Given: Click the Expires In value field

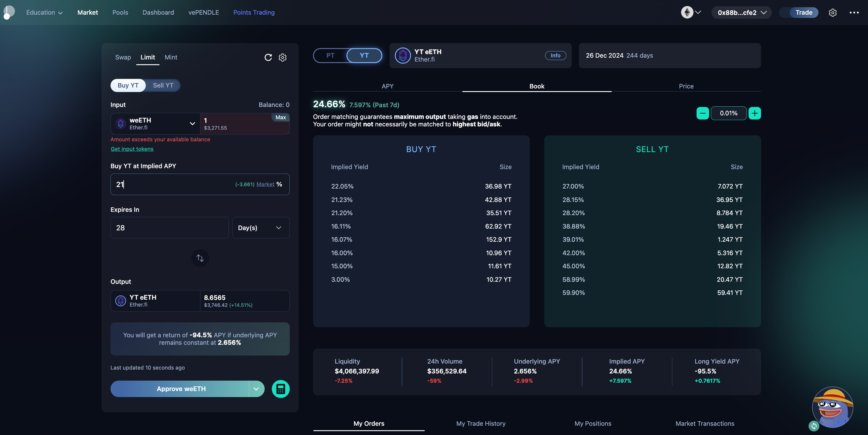Looking at the screenshot, I should [x=169, y=228].
